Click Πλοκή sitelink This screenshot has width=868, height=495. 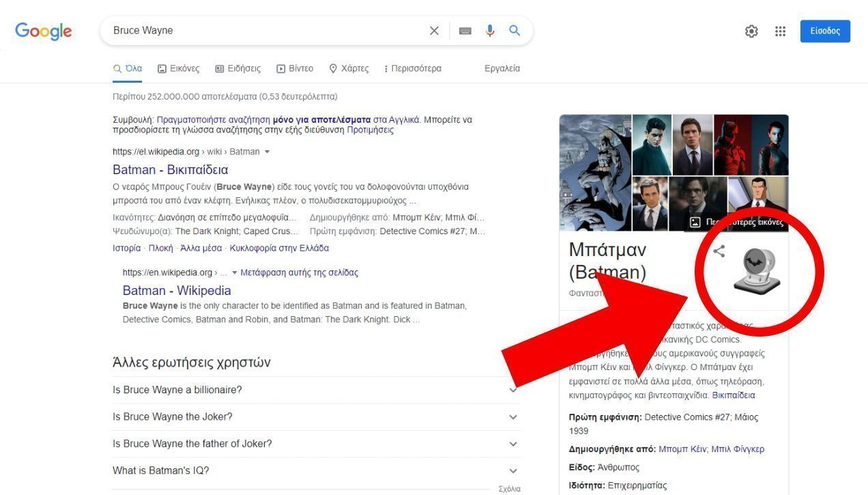point(161,248)
